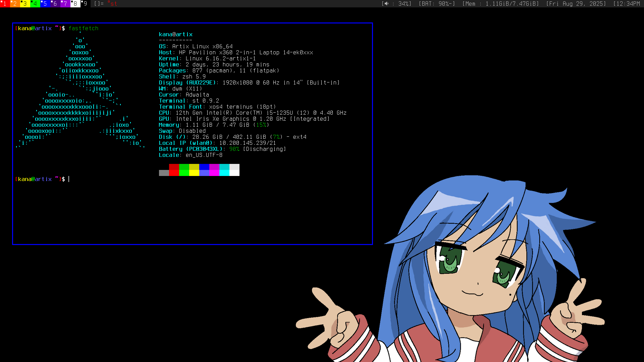Switch to dwm workspace tag 3
Viewport: 644px width, 362px height.
pyautogui.click(x=25, y=4)
